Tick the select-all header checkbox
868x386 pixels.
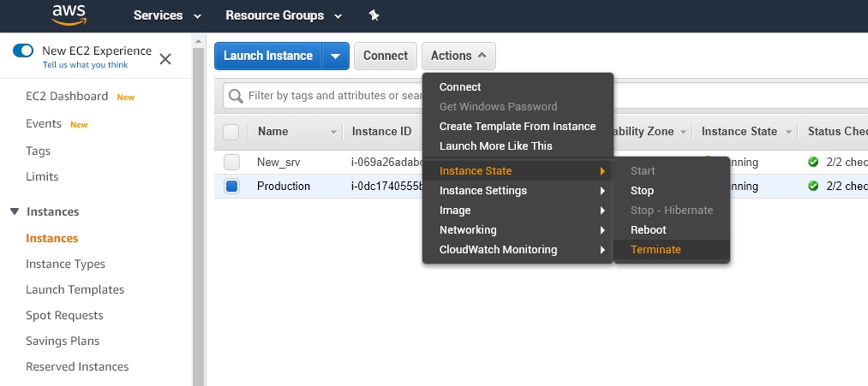click(x=231, y=132)
